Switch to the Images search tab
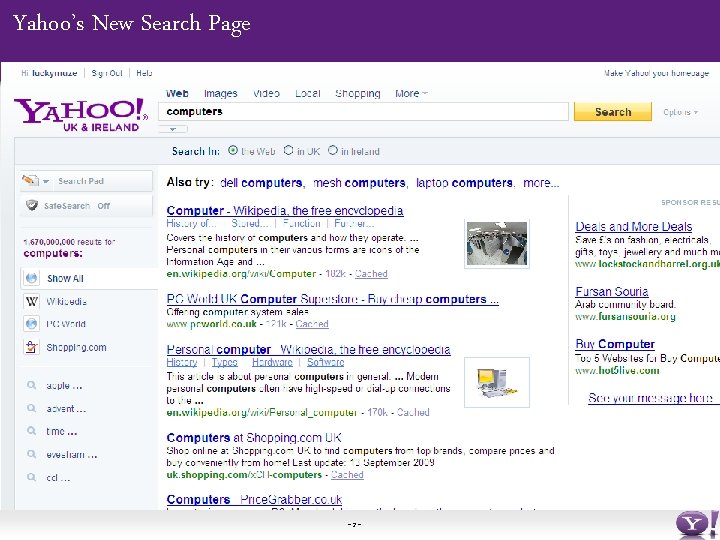Image resolution: width=720 pixels, height=540 pixels. [221, 94]
